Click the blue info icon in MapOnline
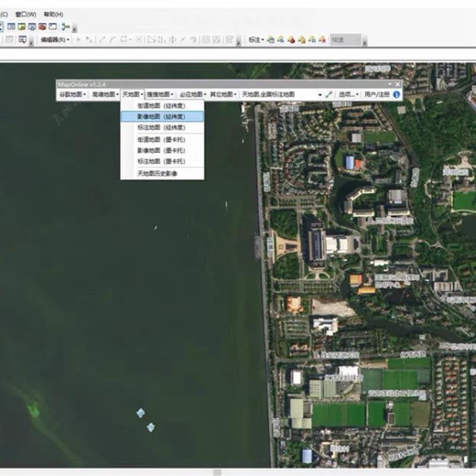476x476 pixels. pos(396,94)
